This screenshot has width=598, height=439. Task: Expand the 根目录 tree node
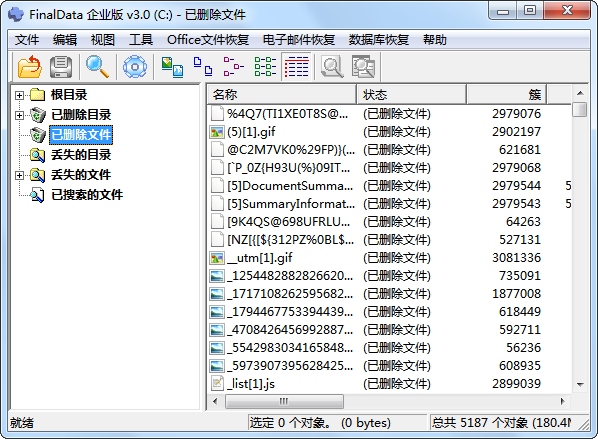(x=19, y=95)
